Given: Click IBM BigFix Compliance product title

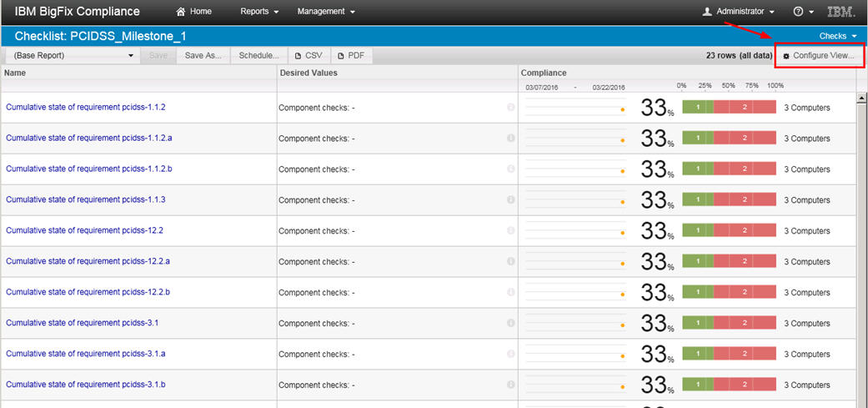Looking at the screenshot, I should coord(77,12).
